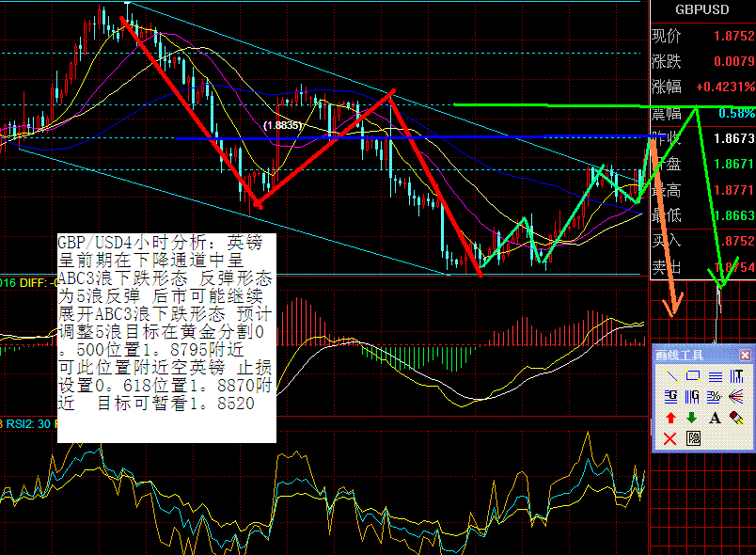The height and width of the screenshot is (555, 756).
Task: Click the amplitude value 0.58%
Action: click(x=736, y=113)
